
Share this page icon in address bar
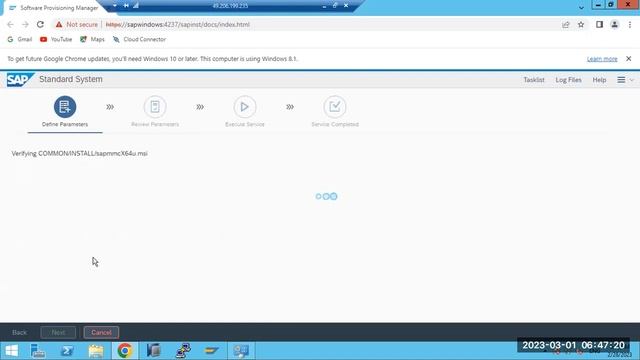tap(566, 24)
